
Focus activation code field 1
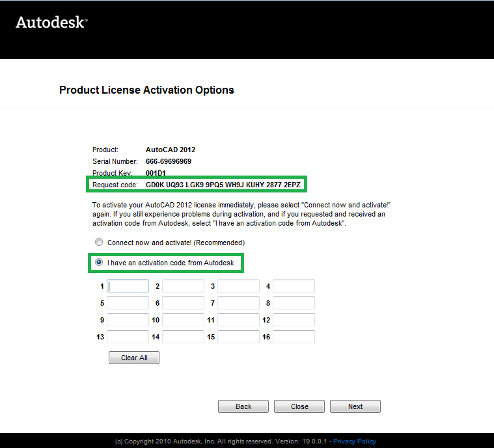(128, 286)
